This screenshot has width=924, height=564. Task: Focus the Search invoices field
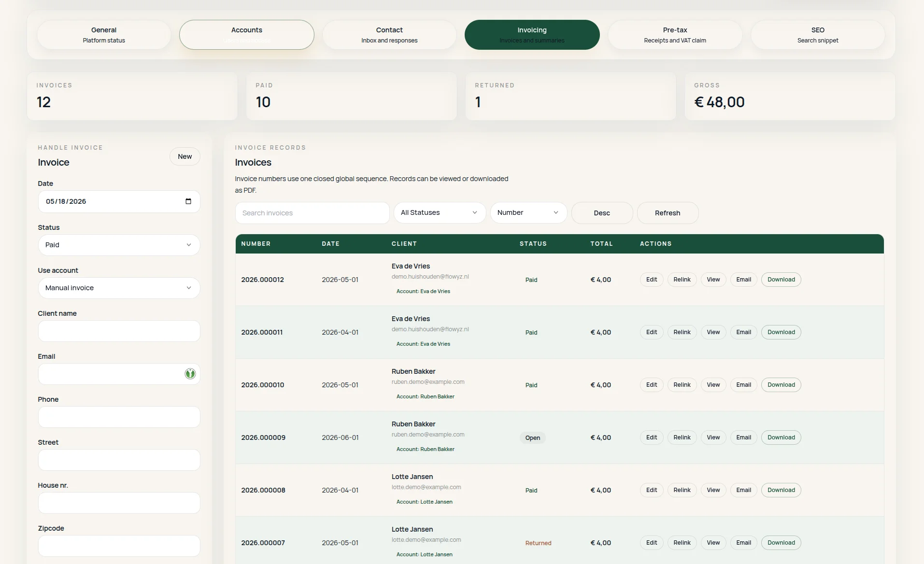[x=312, y=213]
